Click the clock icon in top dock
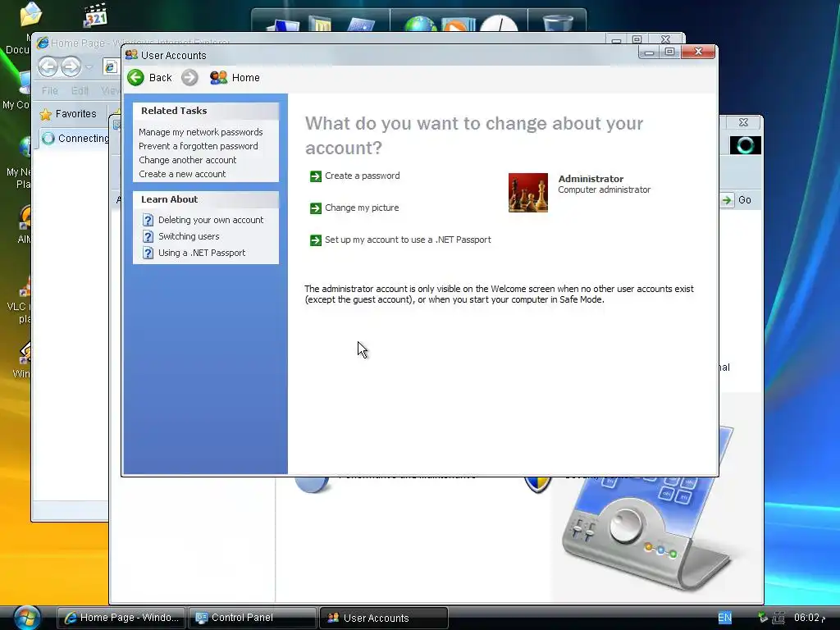Viewport: 840px width, 630px height. point(499,24)
